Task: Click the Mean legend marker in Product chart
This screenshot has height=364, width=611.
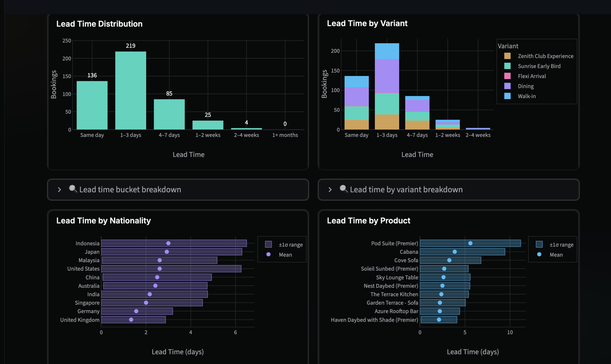Action: tap(539, 254)
